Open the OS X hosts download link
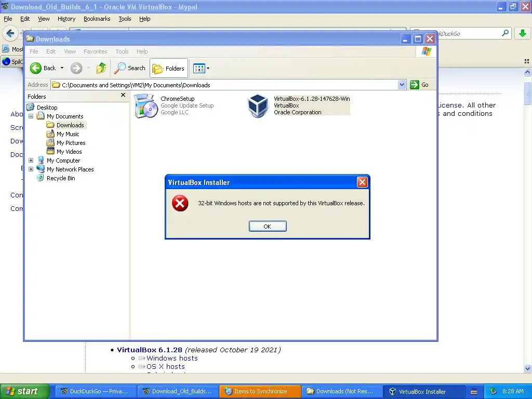Viewport: 532px width, 399px height. point(166,367)
